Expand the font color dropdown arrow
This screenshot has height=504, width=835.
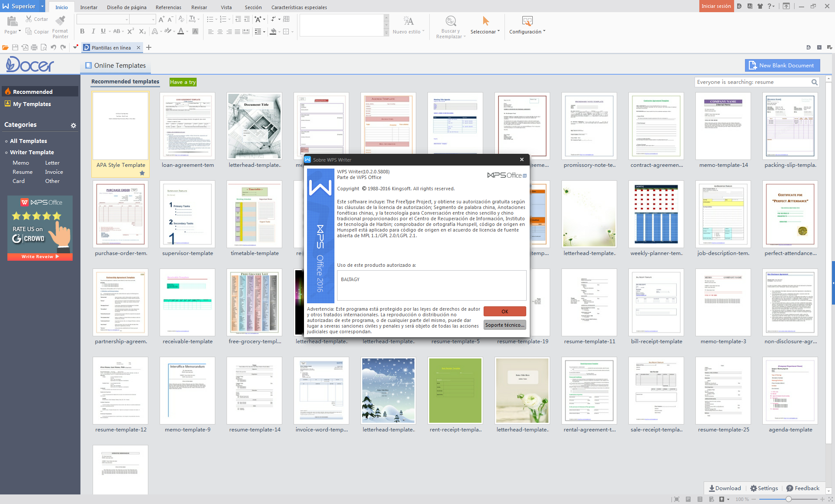coord(187,32)
